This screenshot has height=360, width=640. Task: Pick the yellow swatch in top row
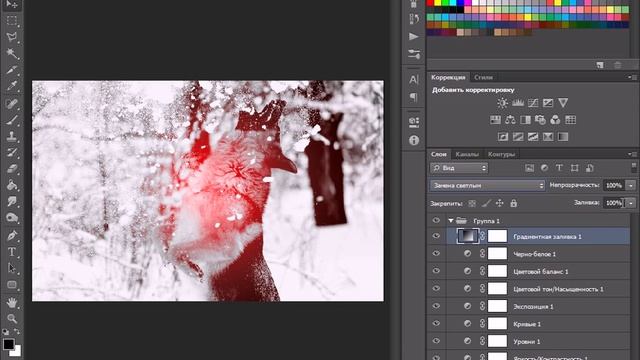438,3
